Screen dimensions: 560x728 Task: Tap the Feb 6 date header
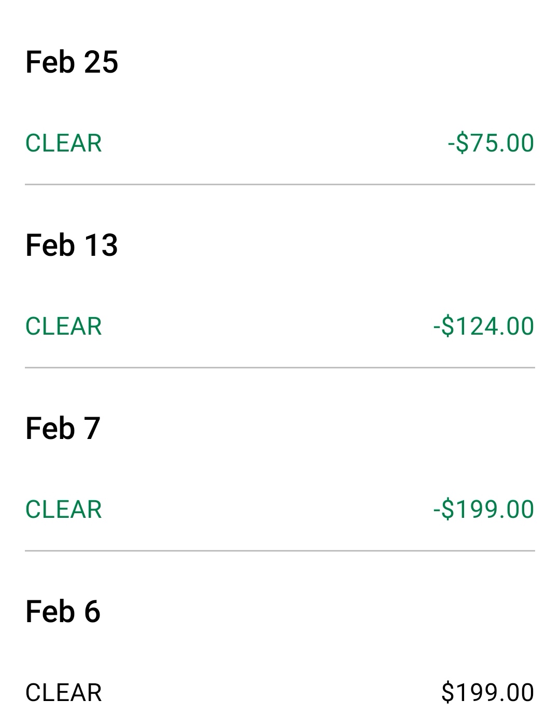tap(63, 611)
